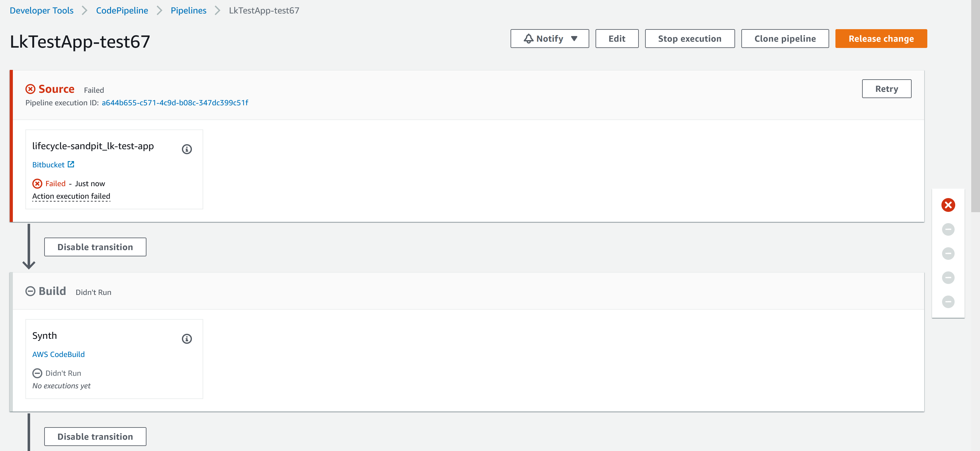Disable transition below the Build stage
Viewport: 980px width, 451px height.
coord(95,437)
